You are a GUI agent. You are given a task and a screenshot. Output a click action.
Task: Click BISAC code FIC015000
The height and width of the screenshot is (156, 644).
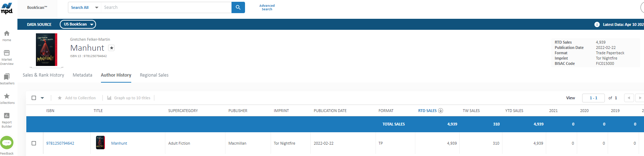pyautogui.click(x=605, y=63)
